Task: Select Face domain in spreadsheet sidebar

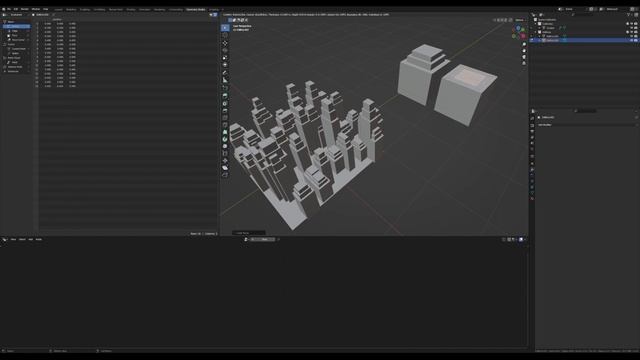Action: 16,36
